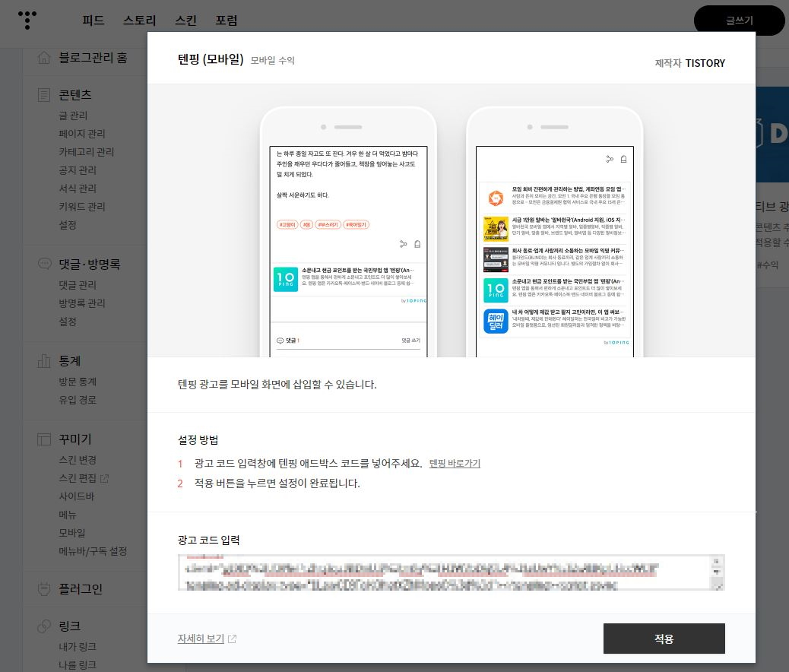This screenshot has height=672, width=789.
Task: Click the 모바일 수익 subtitle text
Action: [273, 60]
